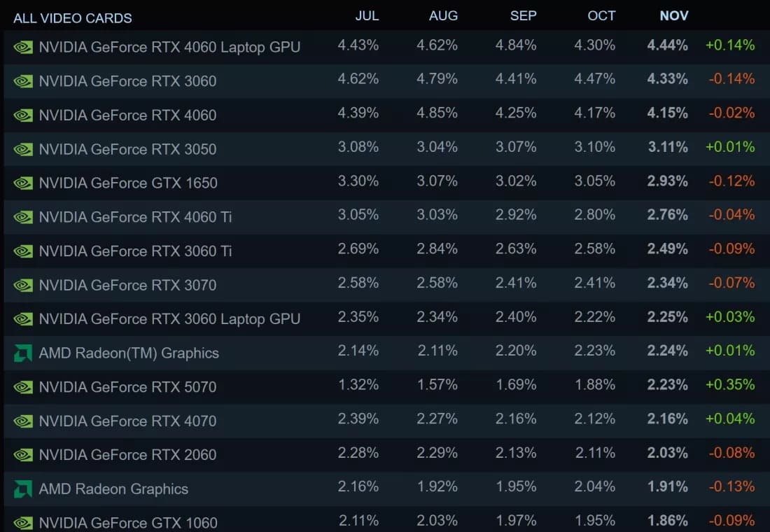
Task: Open the NVIDIA GeForce RTX 4070 entry
Action: point(127,421)
